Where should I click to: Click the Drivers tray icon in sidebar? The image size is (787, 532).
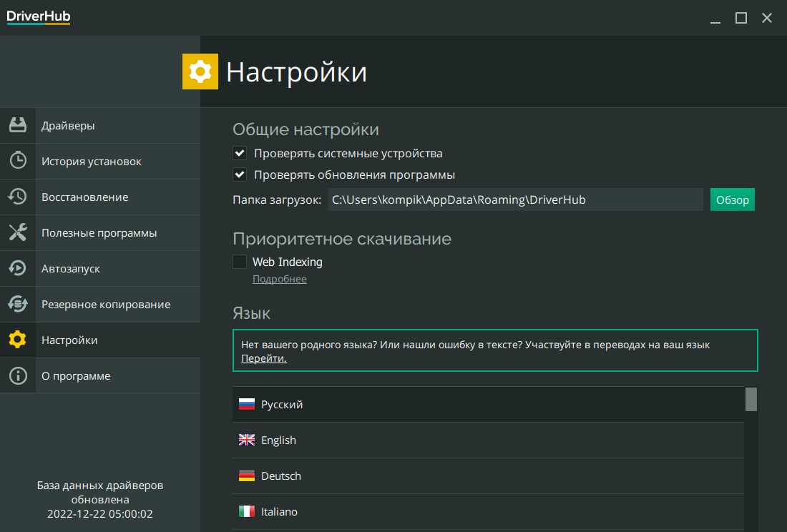point(18,125)
